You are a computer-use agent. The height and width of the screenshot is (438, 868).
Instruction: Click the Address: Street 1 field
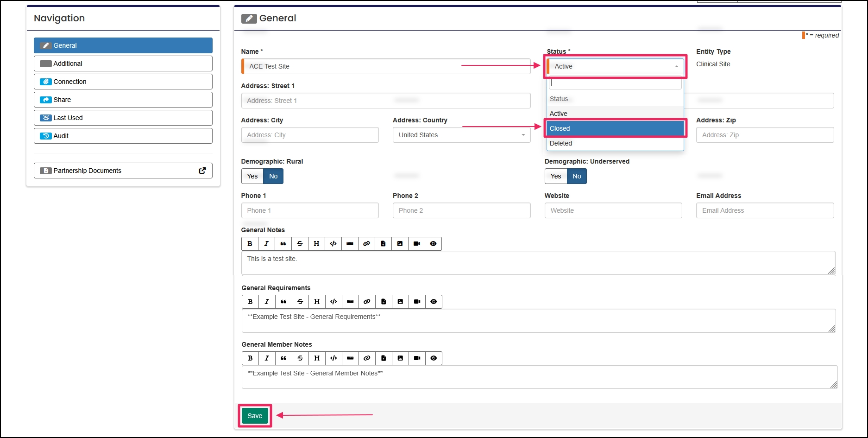[386, 101]
